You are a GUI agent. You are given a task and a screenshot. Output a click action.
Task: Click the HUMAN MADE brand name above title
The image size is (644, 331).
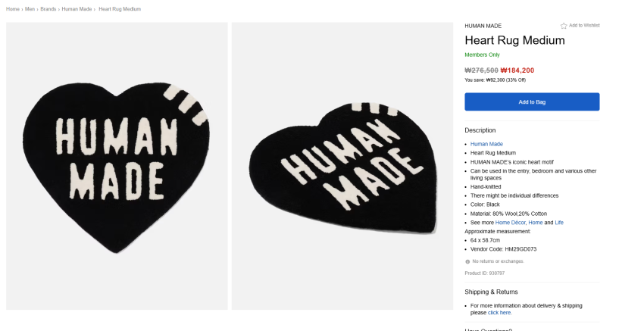pyautogui.click(x=483, y=26)
